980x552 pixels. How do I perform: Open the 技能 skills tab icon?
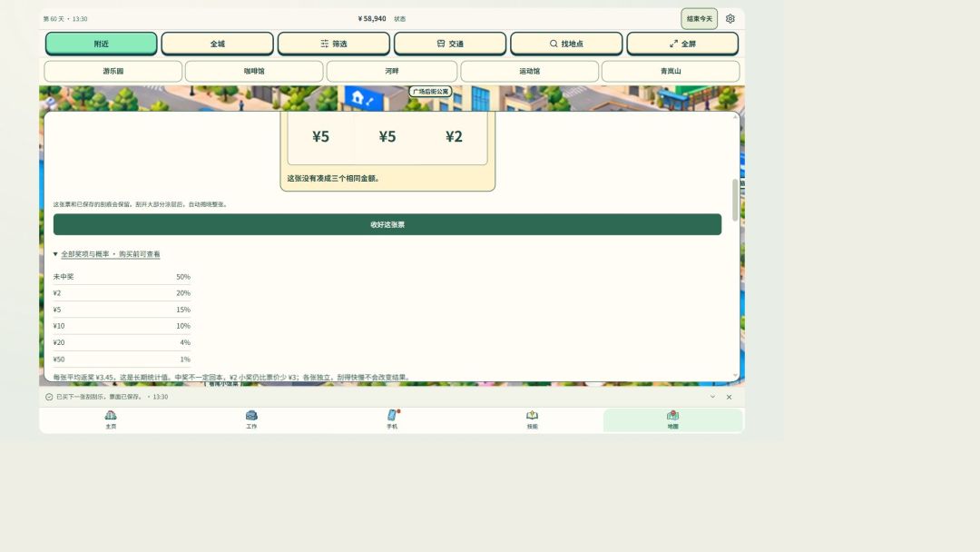tap(532, 415)
